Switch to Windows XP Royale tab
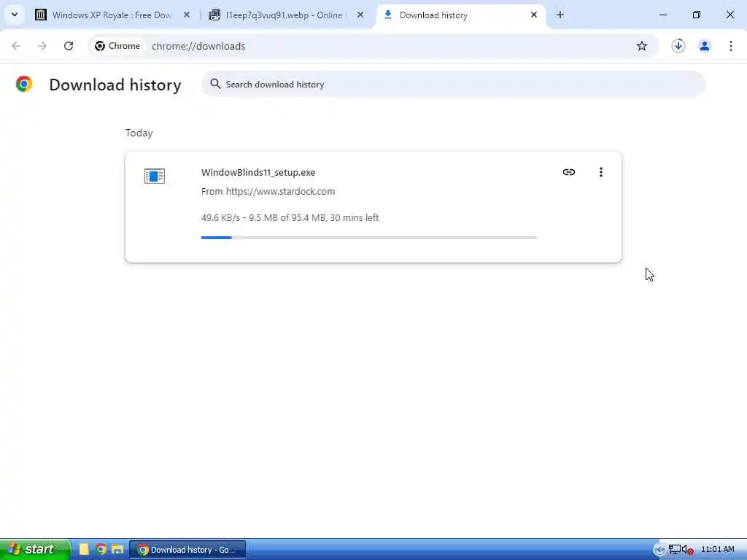This screenshot has width=747, height=560. [112, 15]
